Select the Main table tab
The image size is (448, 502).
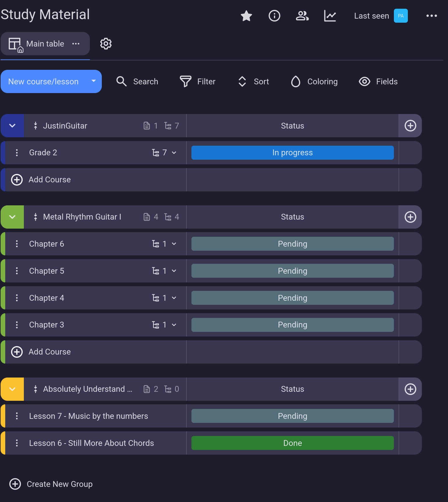pyautogui.click(x=45, y=44)
